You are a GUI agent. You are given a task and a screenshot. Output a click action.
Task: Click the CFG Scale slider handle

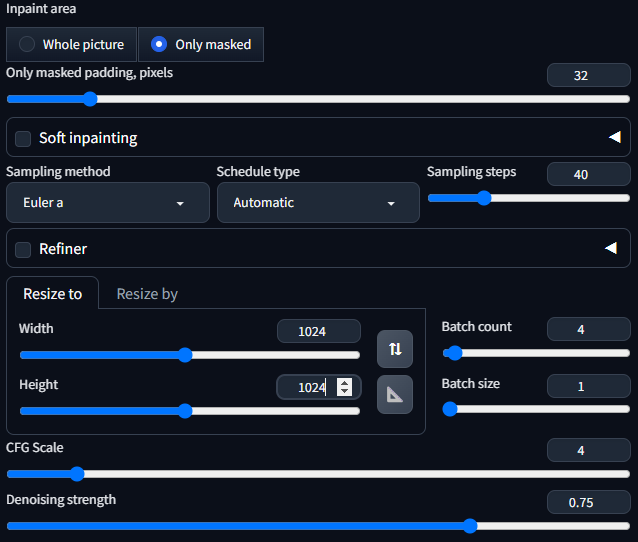point(77,474)
